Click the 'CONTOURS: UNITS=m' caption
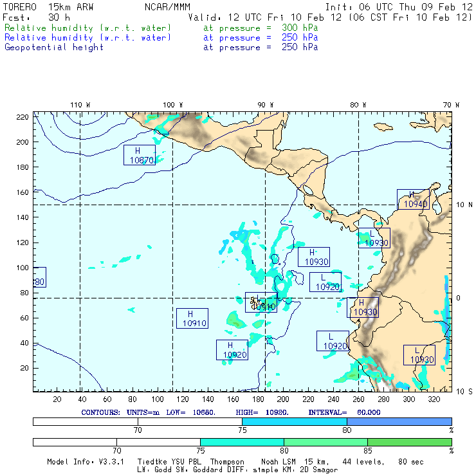 120,412
